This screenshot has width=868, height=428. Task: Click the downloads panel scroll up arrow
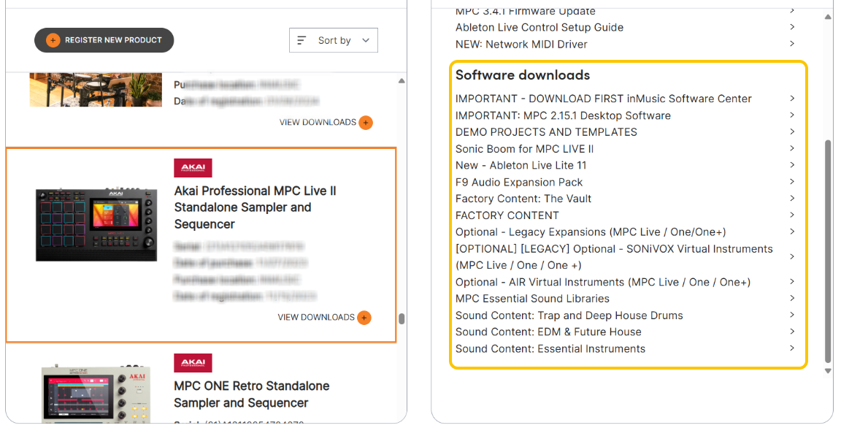(828, 18)
